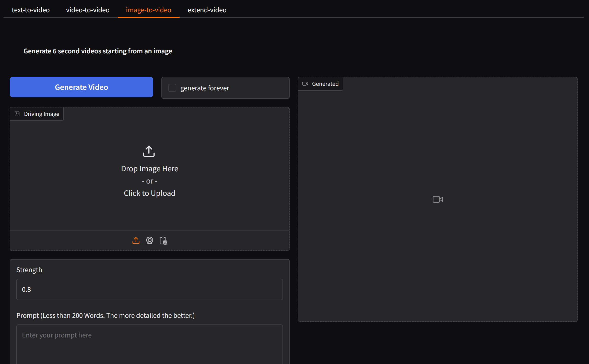Click the Generated panel label
The height and width of the screenshot is (364, 589).
coord(325,83)
